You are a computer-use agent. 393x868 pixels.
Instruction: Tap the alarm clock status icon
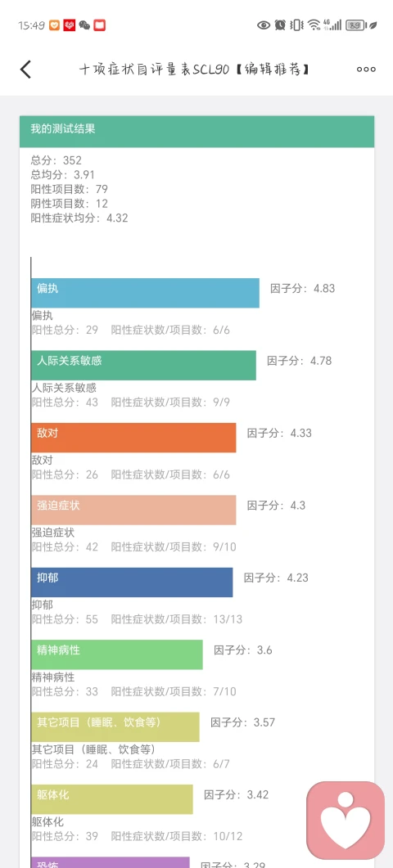click(280, 25)
